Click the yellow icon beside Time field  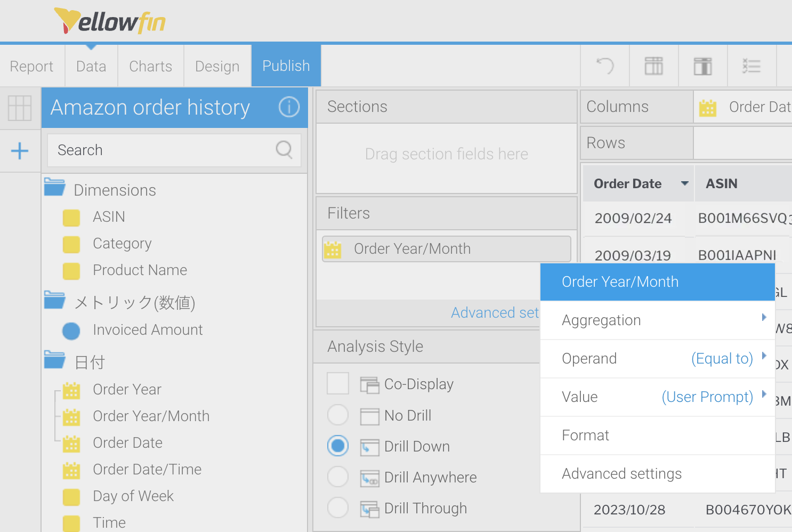coord(71,523)
